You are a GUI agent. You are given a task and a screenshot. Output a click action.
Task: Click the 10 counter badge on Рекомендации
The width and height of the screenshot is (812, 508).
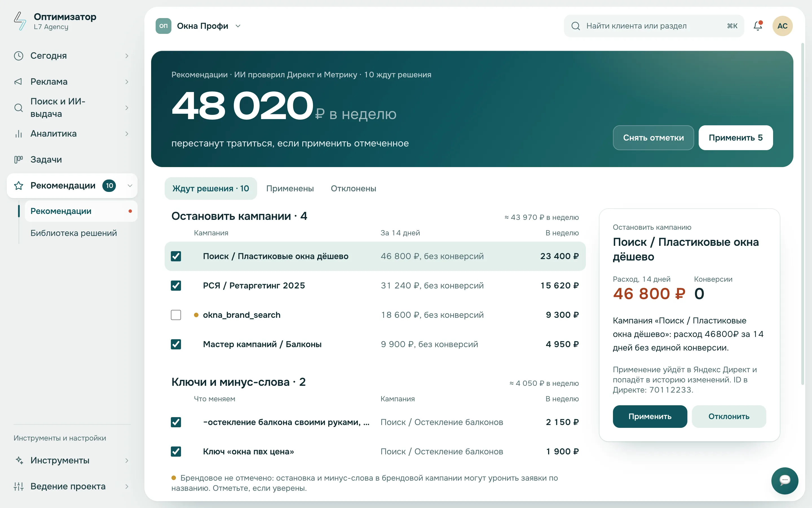(109, 185)
